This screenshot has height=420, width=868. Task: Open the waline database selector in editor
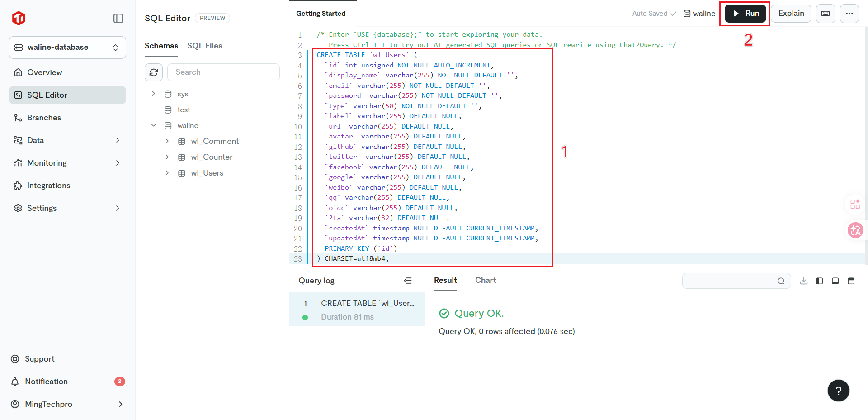(x=699, y=14)
